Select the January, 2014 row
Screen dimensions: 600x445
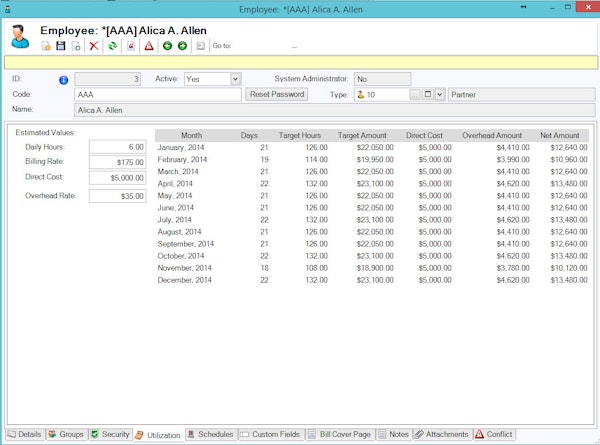coord(372,147)
